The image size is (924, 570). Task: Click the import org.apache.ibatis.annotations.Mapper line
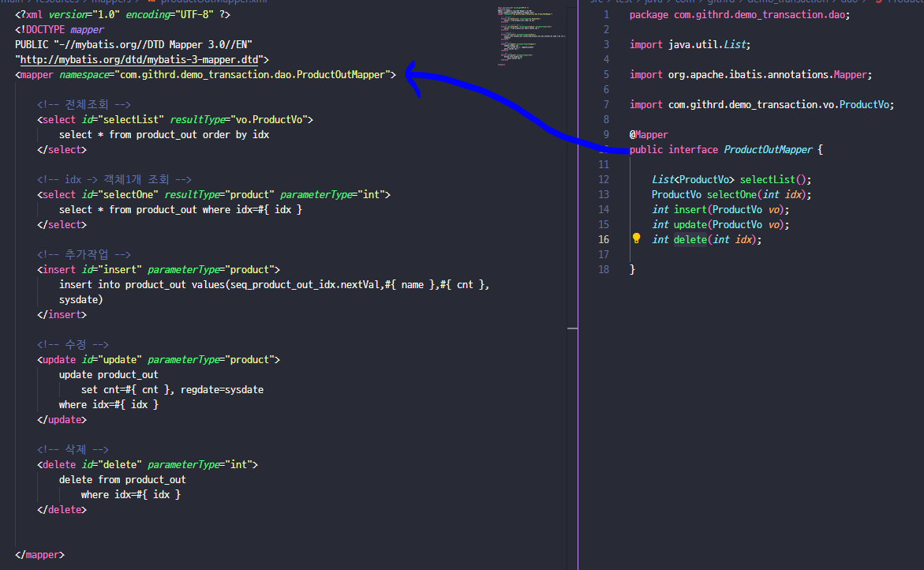point(750,74)
